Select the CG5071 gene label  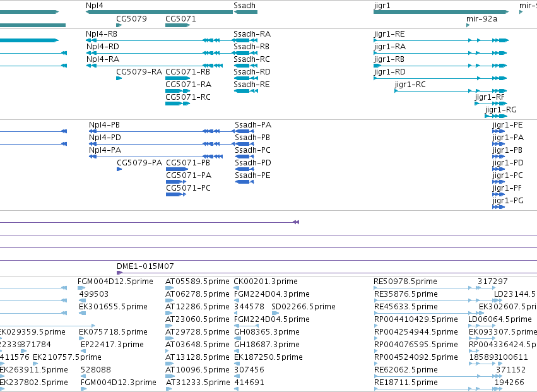coord(181,18)
